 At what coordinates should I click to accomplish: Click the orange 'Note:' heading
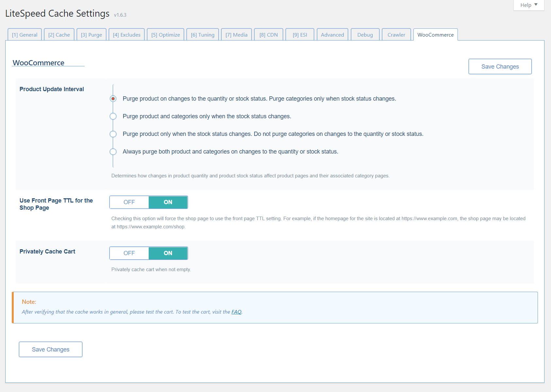click(x=29, y=302)
